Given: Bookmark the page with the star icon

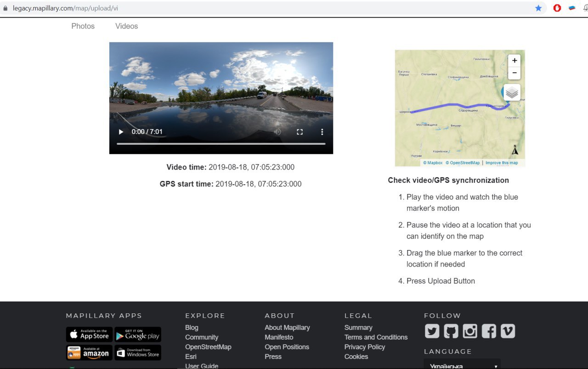Looking at the screenshot, I should [x=538, y=8].
